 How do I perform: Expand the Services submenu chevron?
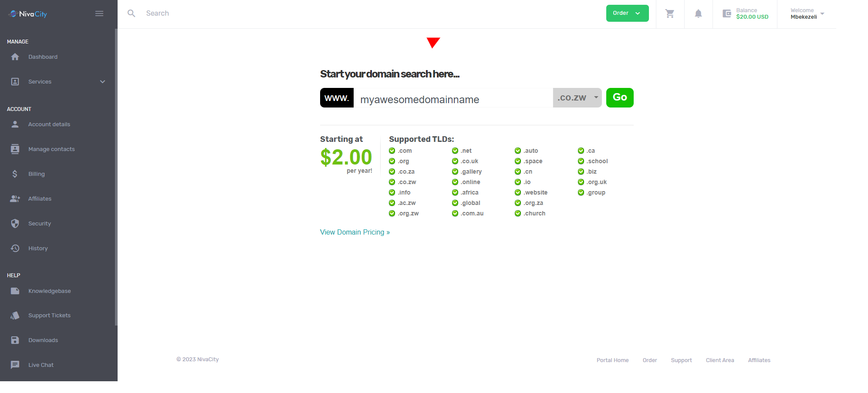[x=103, y=82]
